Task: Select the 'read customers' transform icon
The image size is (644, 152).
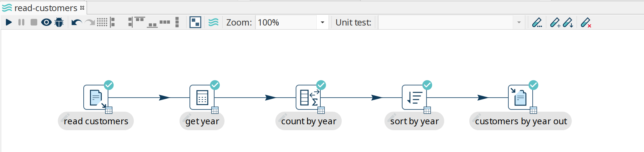Action: point(96,98)
